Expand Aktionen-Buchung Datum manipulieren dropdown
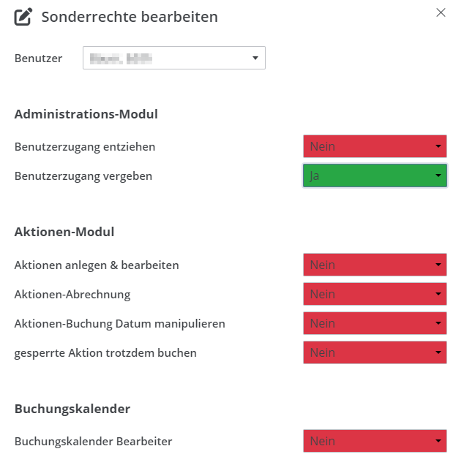Image resolution: width=464 pixels, height=476 pixels. click(x=375, y=323)
